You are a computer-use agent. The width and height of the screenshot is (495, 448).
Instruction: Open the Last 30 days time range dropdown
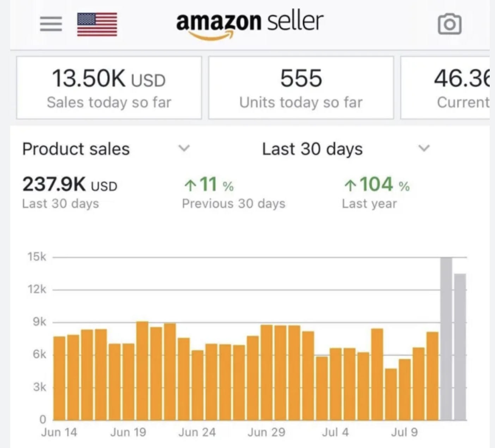coord(423,149)
